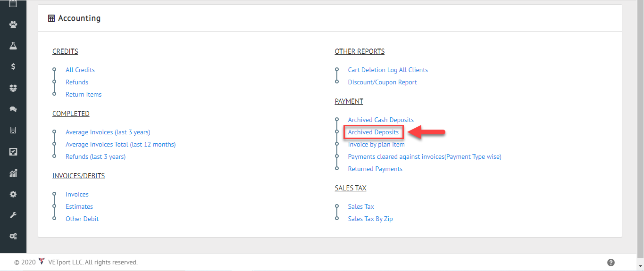644x271 pixels.
Task: Open Refunds (last 3 years) report
Action: [95, 156]
